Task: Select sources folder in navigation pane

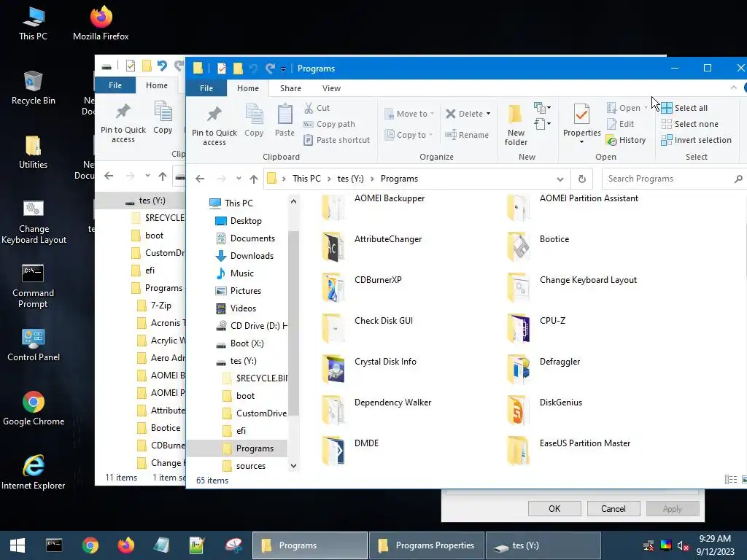Action: click(x=251, y=466)
